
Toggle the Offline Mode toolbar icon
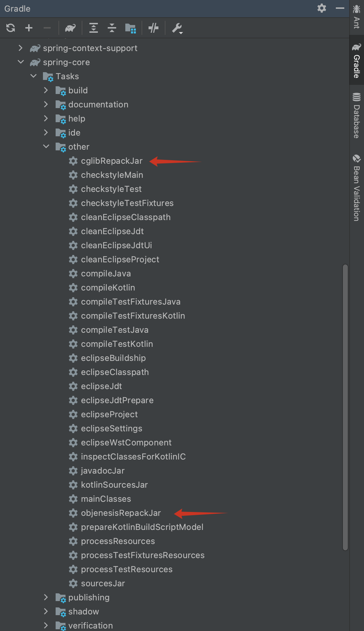153,28
